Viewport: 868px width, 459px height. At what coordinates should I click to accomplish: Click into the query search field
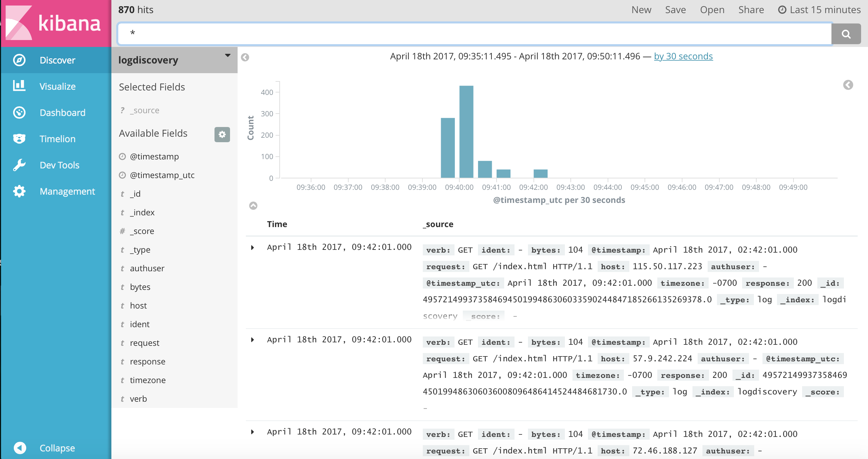474,34
